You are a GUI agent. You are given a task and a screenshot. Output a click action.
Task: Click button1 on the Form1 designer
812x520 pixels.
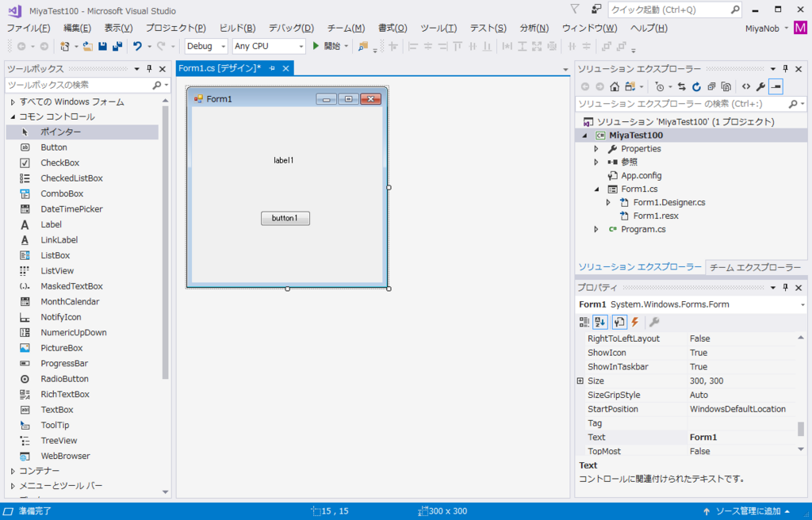tap(285, 218)
